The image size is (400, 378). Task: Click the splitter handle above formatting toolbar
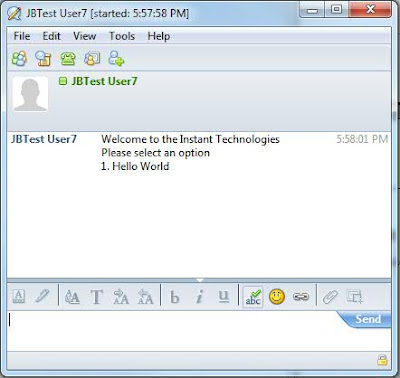199,281
